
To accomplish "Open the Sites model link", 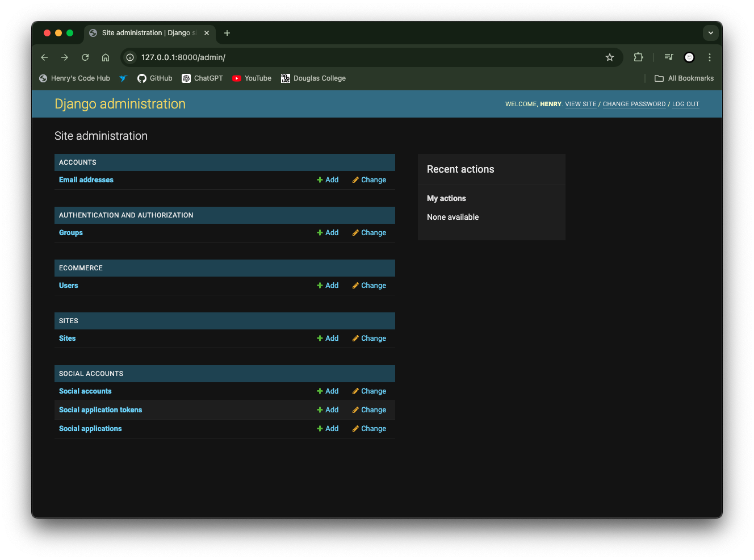I will tap(67, 338).
